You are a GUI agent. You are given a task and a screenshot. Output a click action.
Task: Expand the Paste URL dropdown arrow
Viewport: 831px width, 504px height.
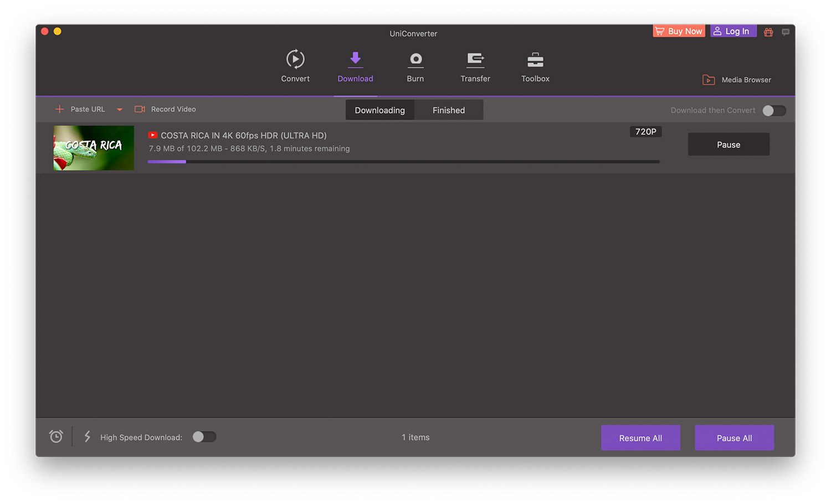click(x=120, y=110)
